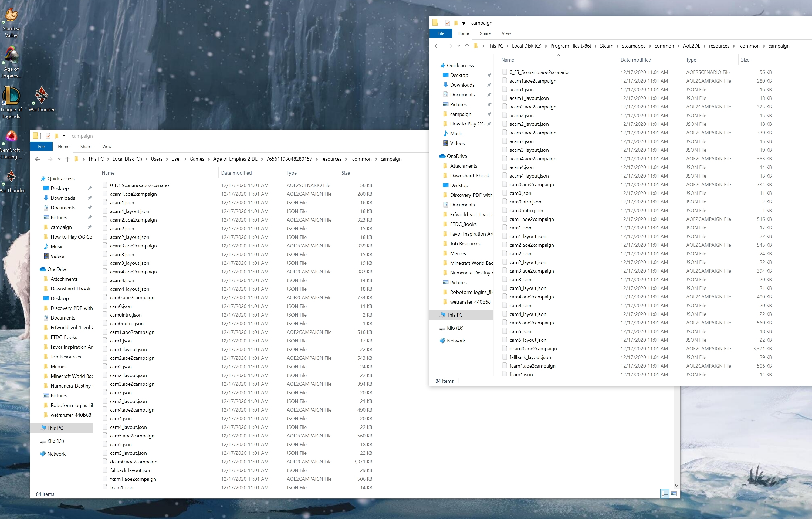Open the View tab in Steam-path window

(506, 33)
